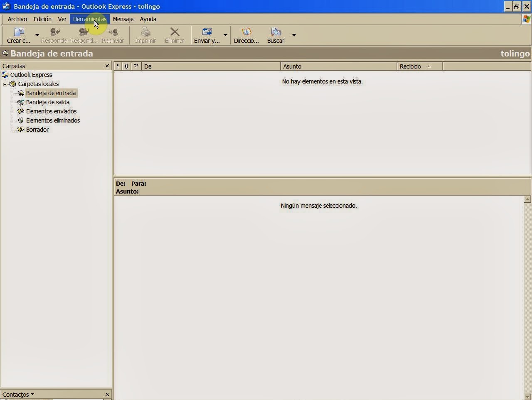Open the Mensaje menu

pos(123,19)
